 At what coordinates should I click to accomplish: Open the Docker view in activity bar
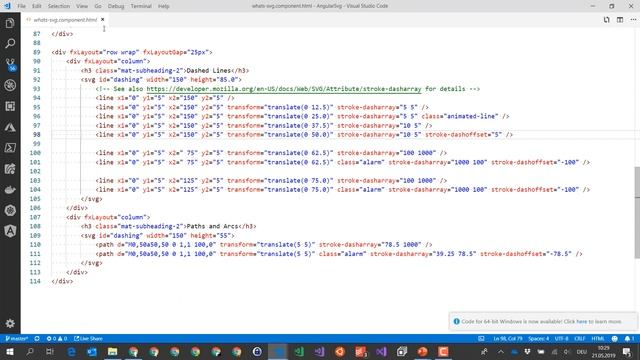pos(10,189)
